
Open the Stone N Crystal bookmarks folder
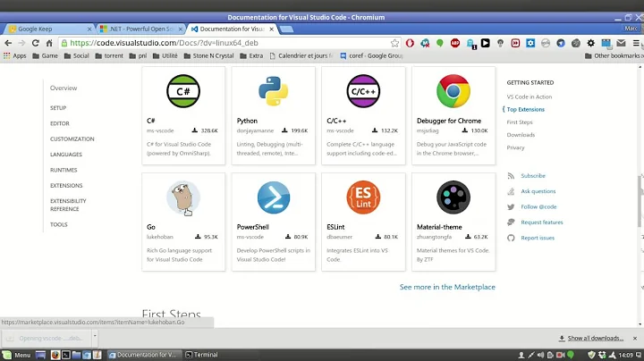pos(208,55)
